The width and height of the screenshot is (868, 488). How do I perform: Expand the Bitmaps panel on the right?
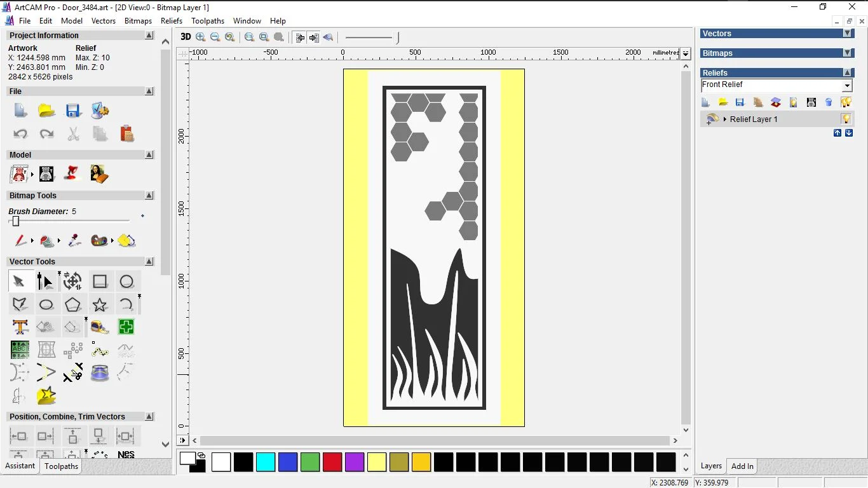[x=847, y=53]
